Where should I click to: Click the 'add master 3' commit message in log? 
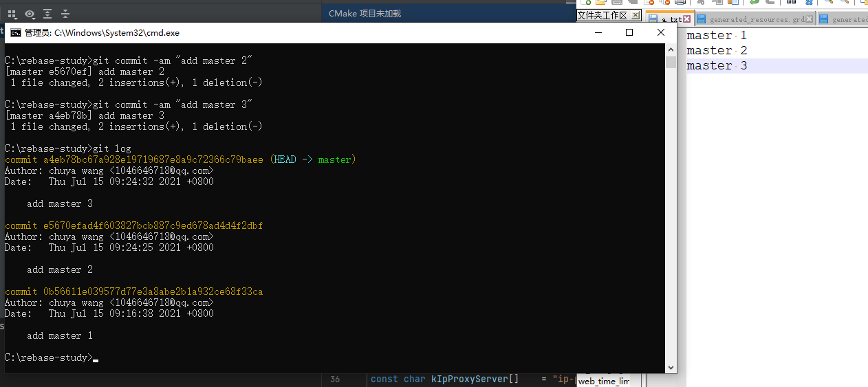pyautogui.click(x=60, y=203)
